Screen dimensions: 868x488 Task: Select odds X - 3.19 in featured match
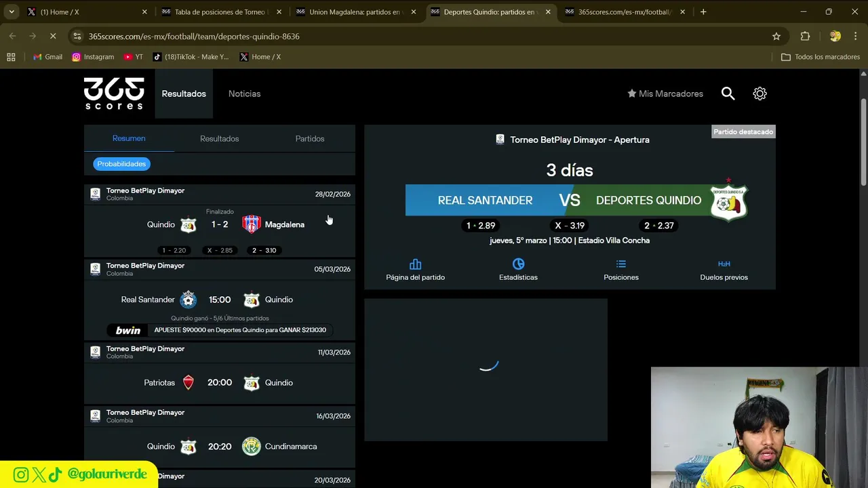point(570,226)
